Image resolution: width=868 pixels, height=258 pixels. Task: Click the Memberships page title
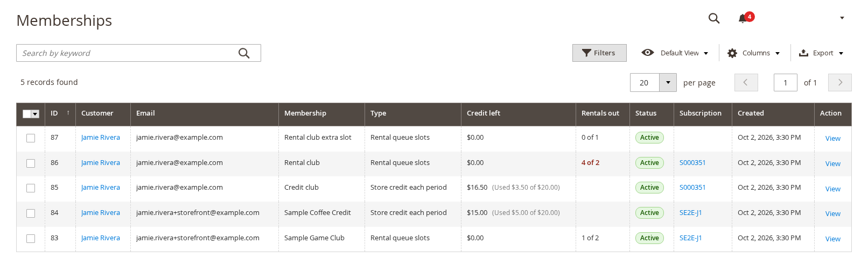tap(64, 20)
